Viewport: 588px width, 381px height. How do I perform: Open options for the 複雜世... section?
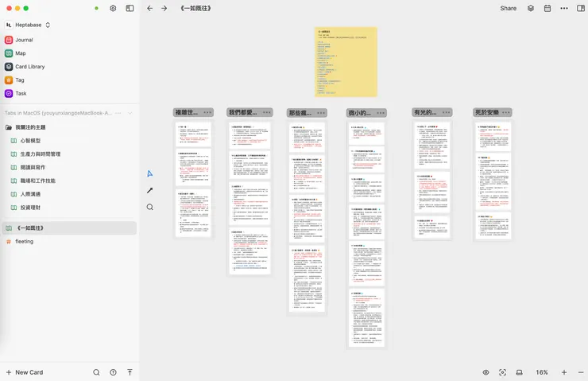pyautogui.click(x=207, y=112)
